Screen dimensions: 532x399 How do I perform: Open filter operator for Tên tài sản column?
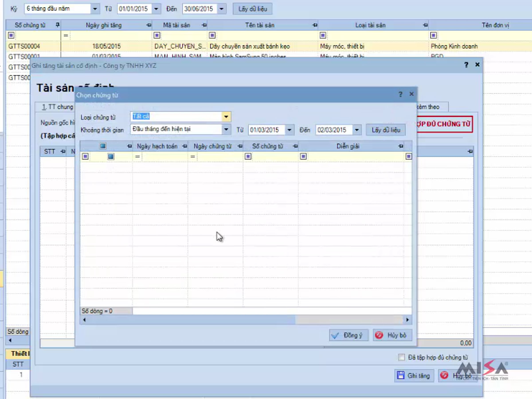(212, 35)
